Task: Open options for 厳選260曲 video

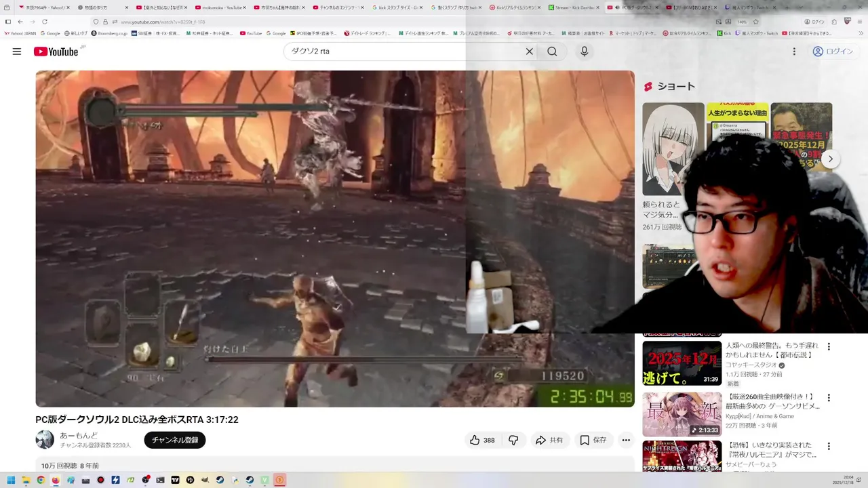Action: (x=828, y=399)
